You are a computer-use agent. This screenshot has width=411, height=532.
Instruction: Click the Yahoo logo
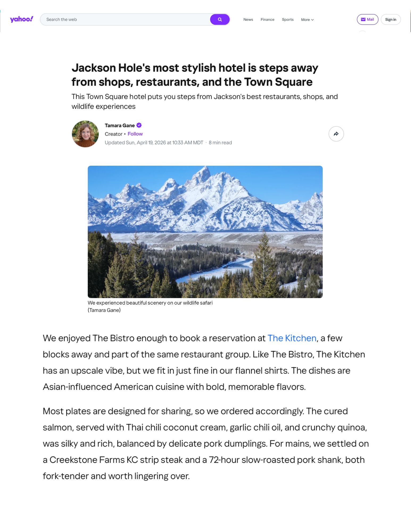(x=22, y=19)
